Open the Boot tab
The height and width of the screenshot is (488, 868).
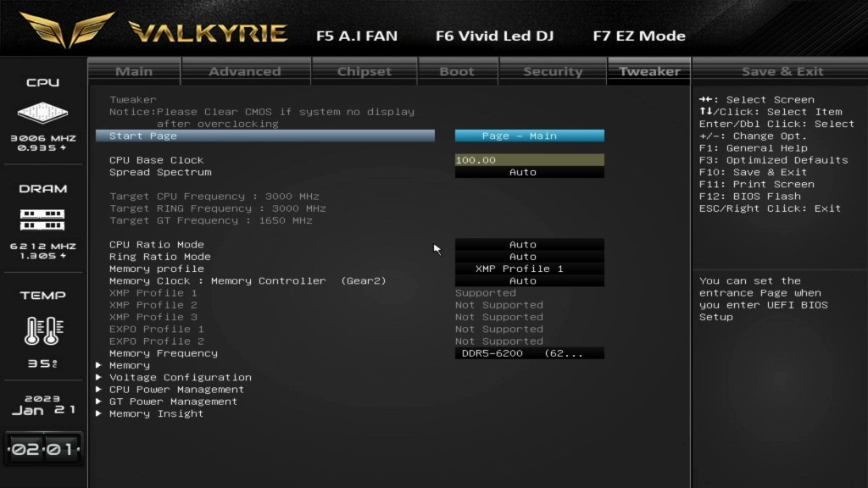coord(457,71)
